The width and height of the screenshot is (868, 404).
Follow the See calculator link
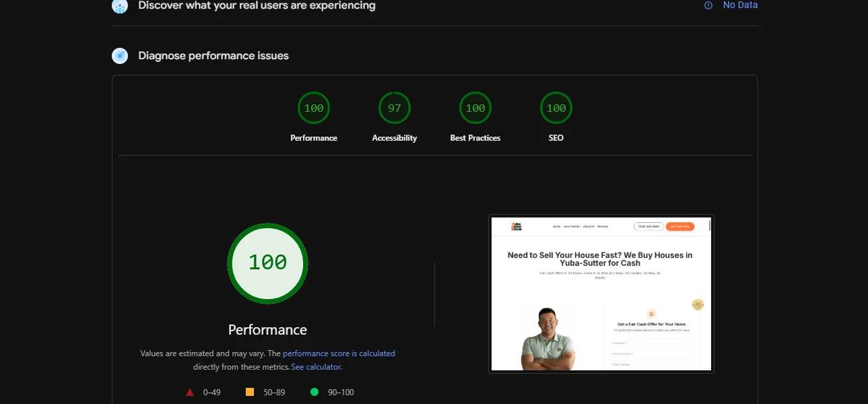point(316,367)
